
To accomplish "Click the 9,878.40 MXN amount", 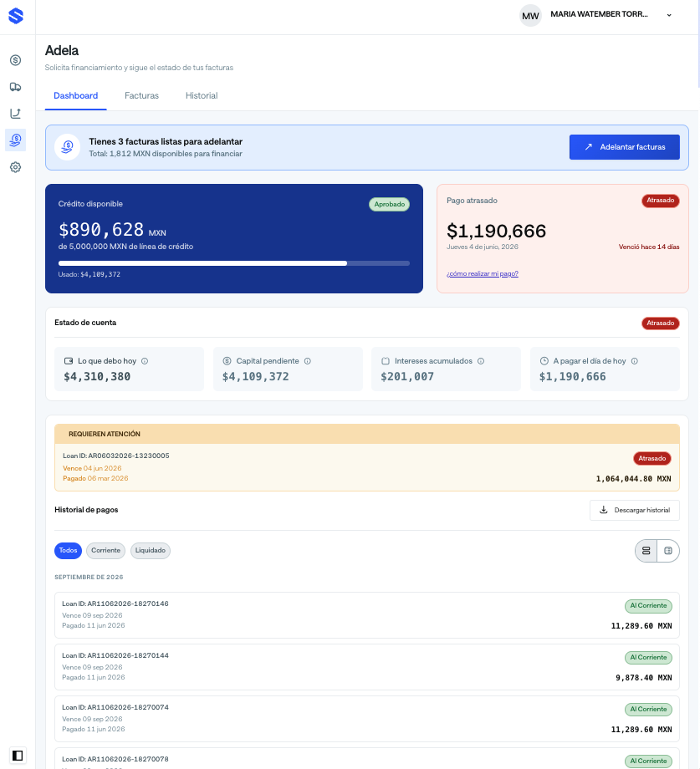I will tap(644, 678).
